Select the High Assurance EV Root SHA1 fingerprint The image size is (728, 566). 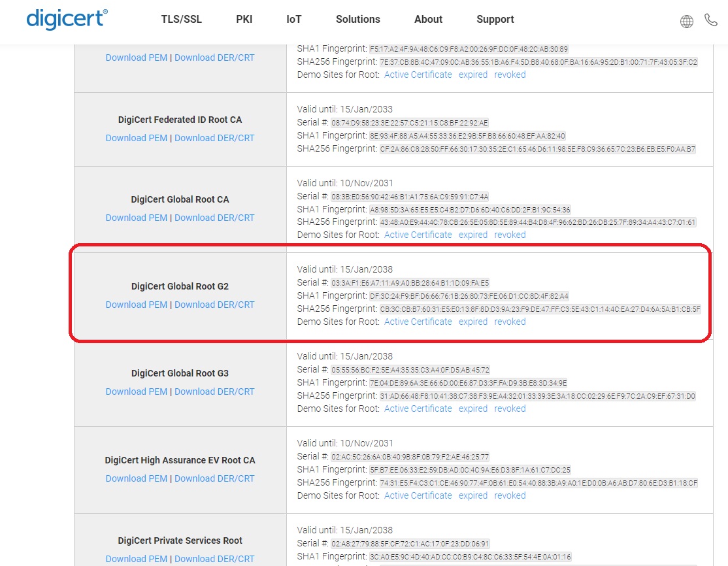[x=471, y=470]
